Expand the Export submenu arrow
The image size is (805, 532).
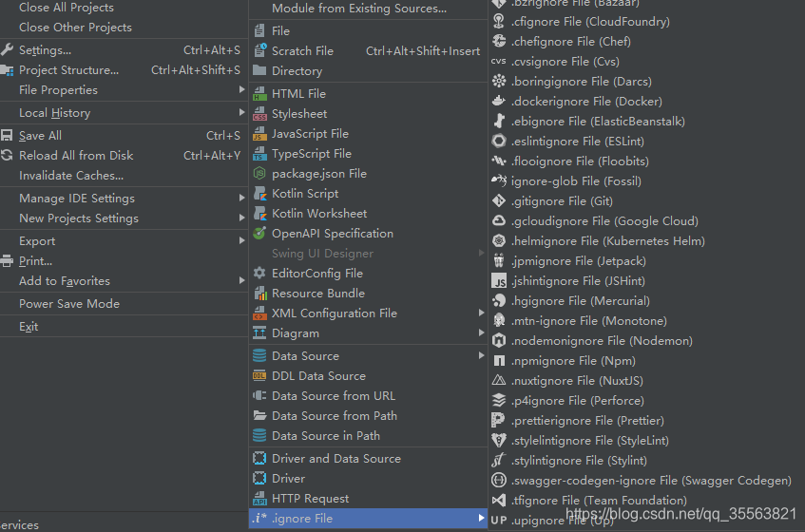241,240
